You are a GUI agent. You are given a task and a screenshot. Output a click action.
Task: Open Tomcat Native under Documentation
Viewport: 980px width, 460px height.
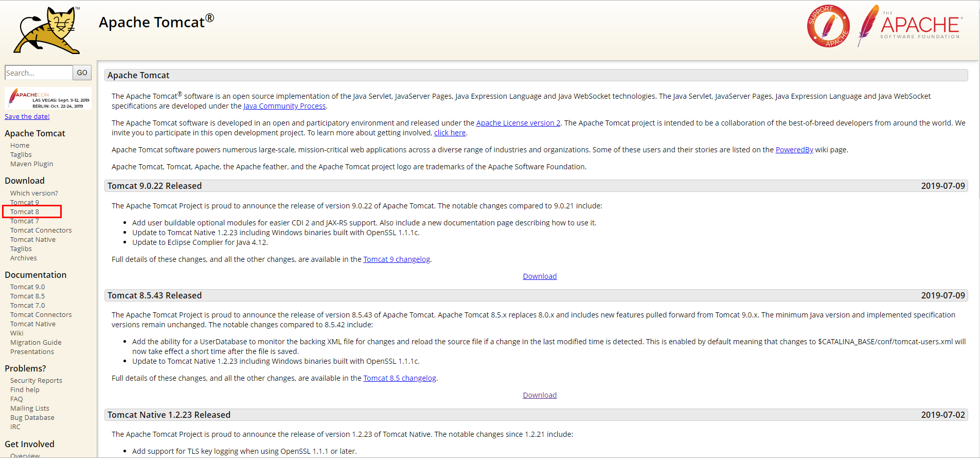33,324
